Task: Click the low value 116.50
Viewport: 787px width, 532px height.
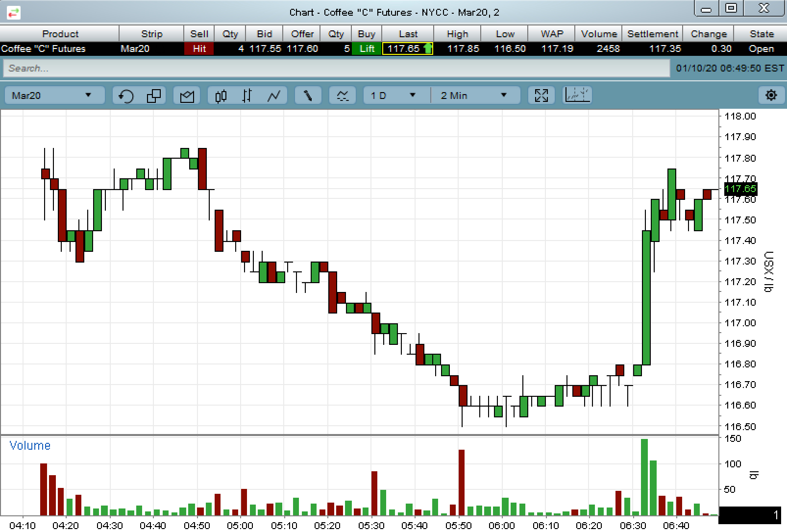Action: coord(510,48)
